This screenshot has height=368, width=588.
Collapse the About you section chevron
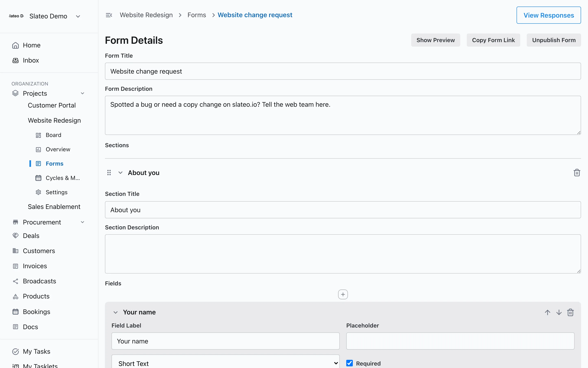(120, 173)
